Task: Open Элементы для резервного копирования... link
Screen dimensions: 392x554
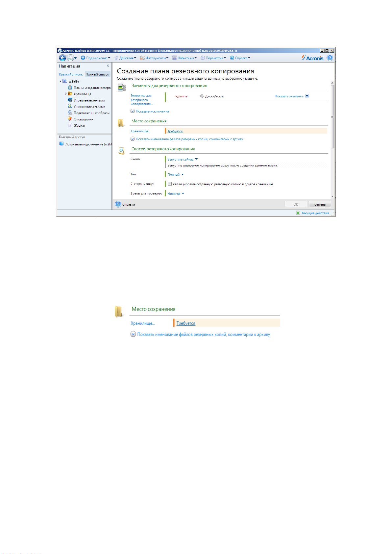Action: point(142,100)
